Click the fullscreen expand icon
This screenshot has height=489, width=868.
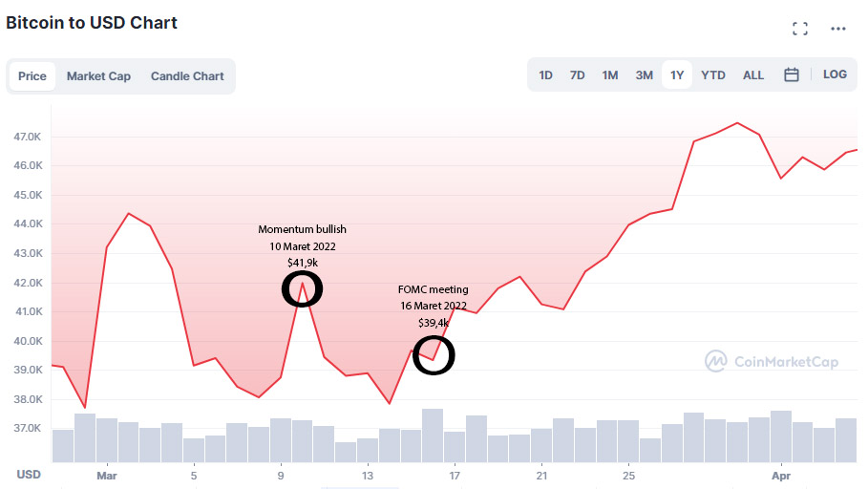tap(800, 29)
